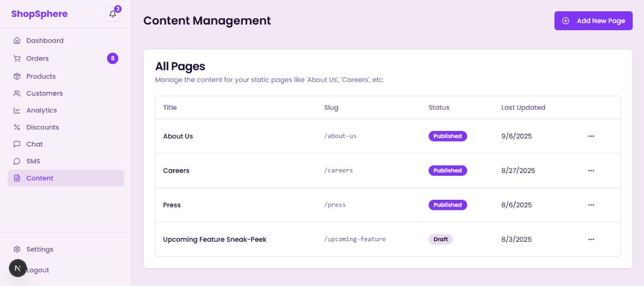Show options for Upcoming Feature Sneak-Peek
Screen dimensions: 644x286
coord(591,240)
